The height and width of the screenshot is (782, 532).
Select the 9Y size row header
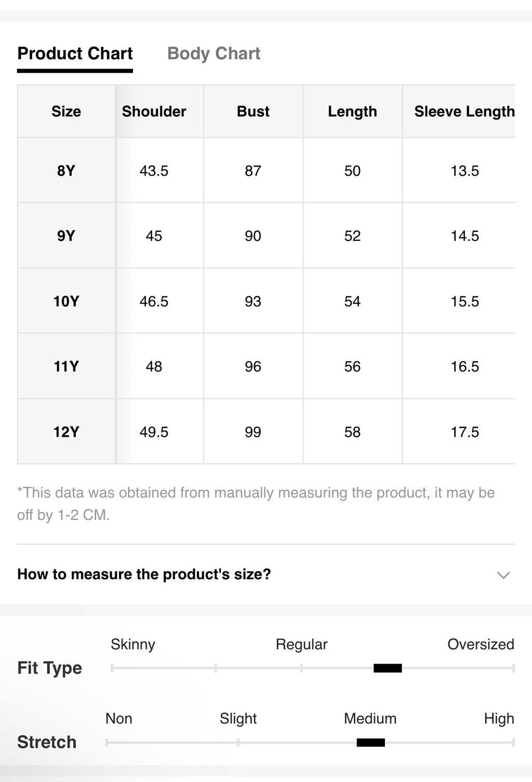tap(66, 236)
